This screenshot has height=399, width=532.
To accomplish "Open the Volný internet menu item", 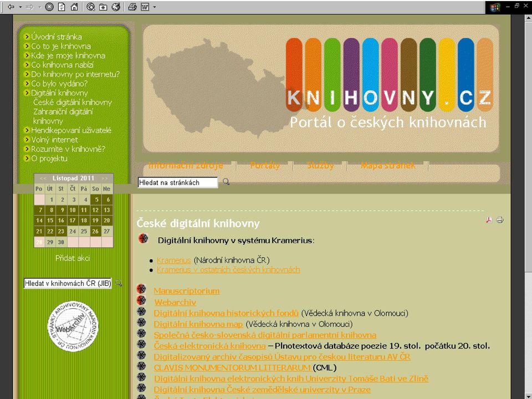I will coord(54,140).
